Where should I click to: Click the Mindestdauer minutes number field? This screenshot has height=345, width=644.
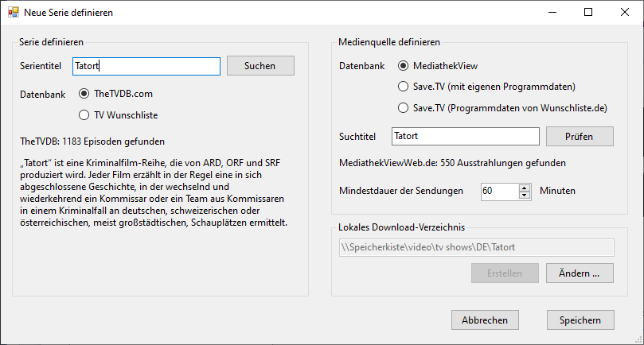coord(499,191)
